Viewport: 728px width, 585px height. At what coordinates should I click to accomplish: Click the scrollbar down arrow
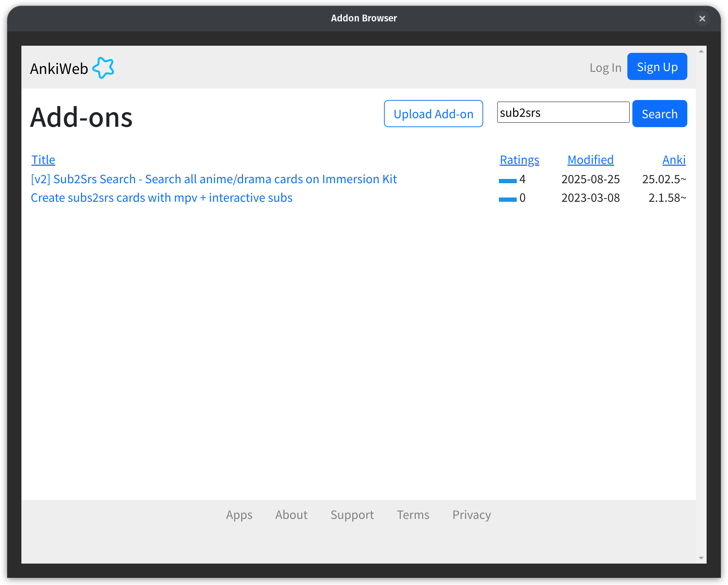(701, 558)
